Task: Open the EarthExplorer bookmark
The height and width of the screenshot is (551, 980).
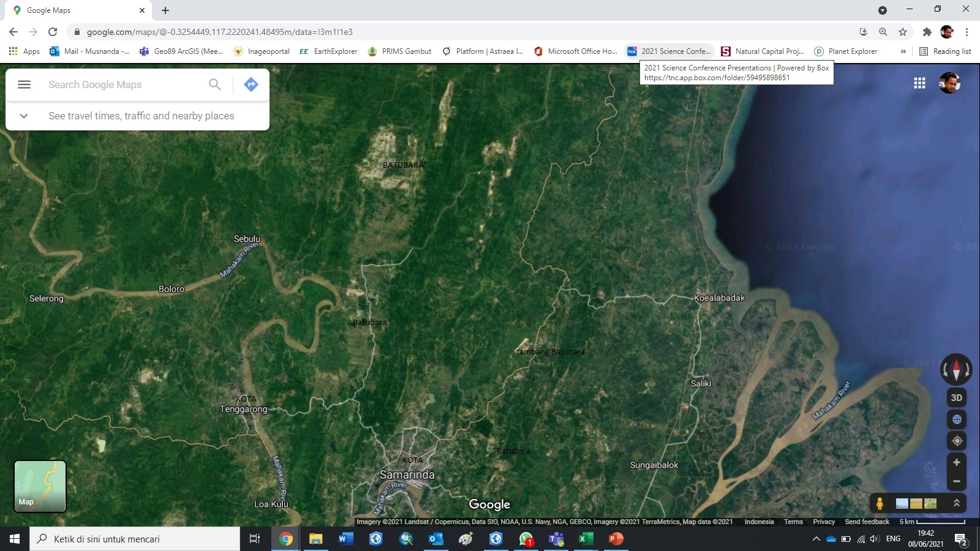Action: coord(328,51)
